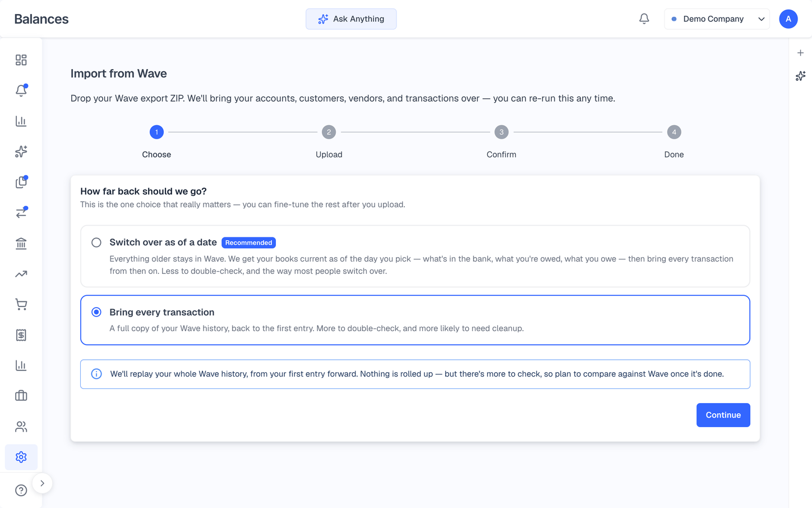Go to the Upload step 2 marker

pos(329,132)
